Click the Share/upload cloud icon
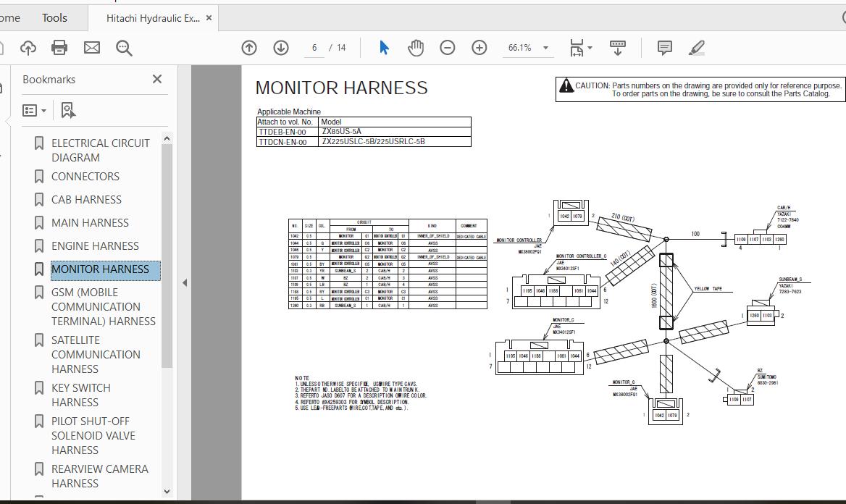 coord(28,48)
